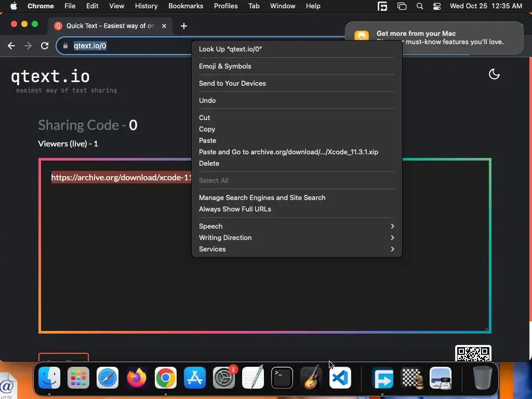Click the browser forward arrow

28,46
